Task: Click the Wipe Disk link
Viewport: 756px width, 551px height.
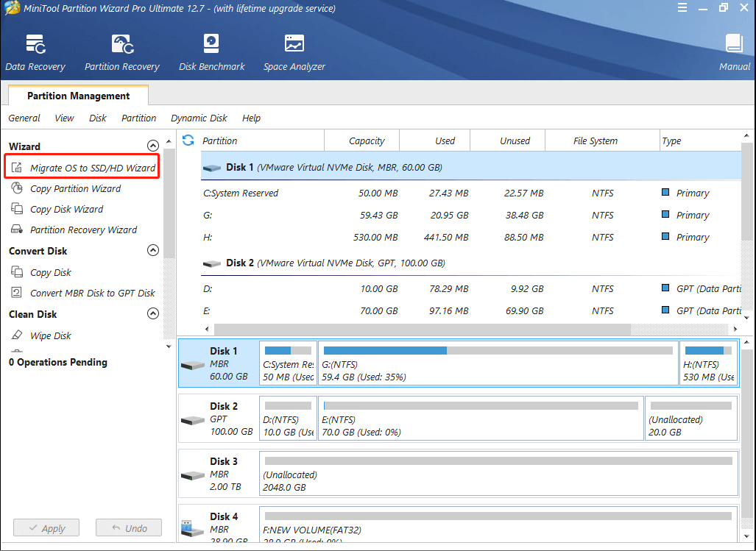Action: (50, 335)
